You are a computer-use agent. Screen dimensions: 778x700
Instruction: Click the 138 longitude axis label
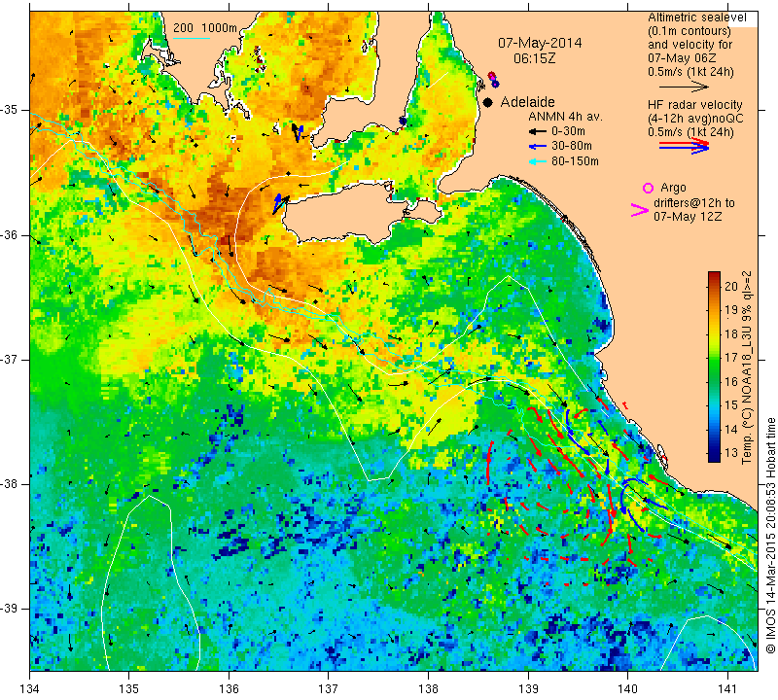(429, 689)
